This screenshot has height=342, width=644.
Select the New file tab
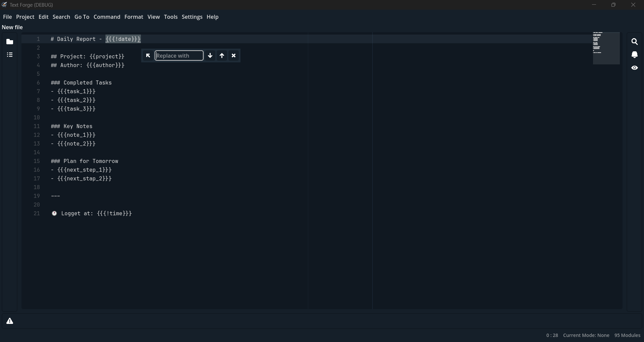pyautogui.click(x=12, y=27)
